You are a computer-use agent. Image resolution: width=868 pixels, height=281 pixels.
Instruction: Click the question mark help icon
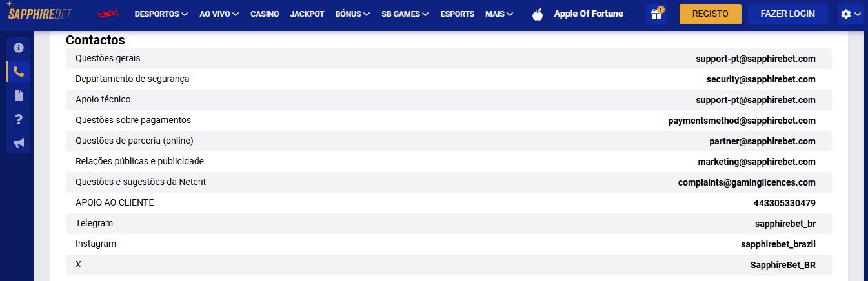[x=19, y=119]
